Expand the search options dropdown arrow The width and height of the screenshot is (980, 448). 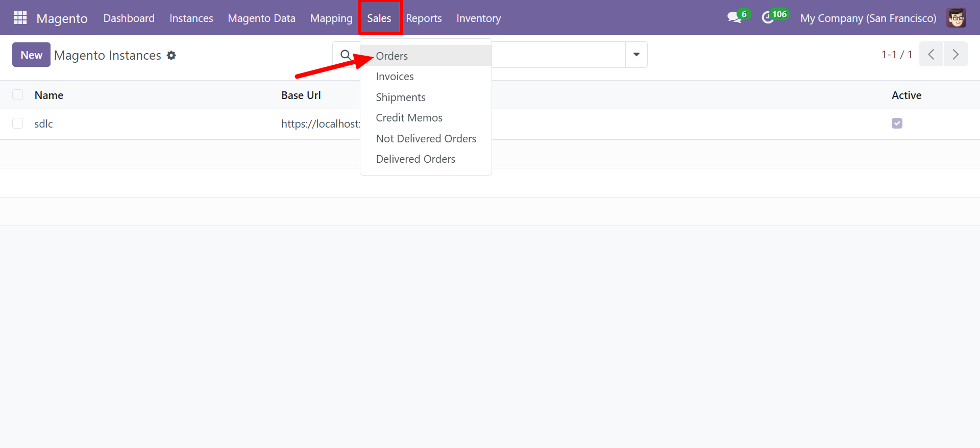click(636, 55)
